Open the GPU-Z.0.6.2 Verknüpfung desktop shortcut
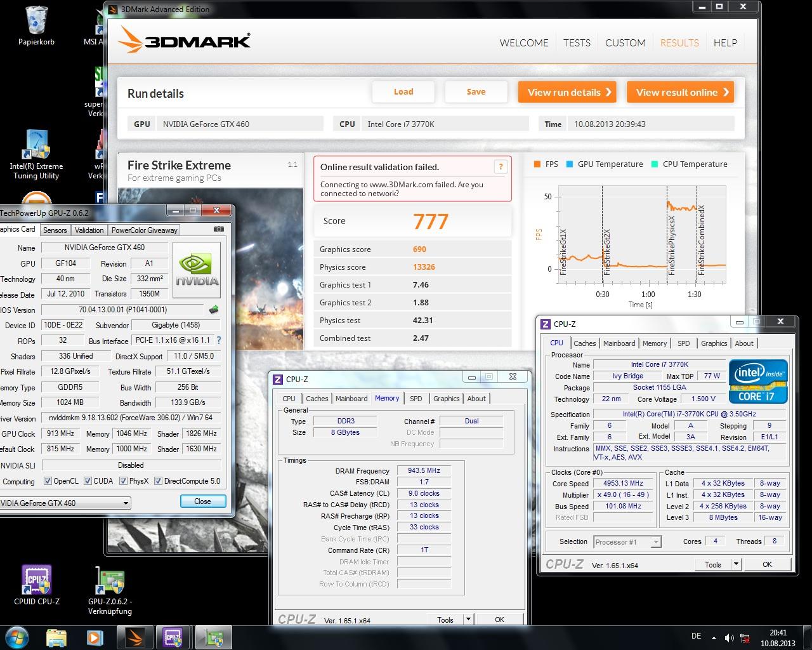 (110, 590)
